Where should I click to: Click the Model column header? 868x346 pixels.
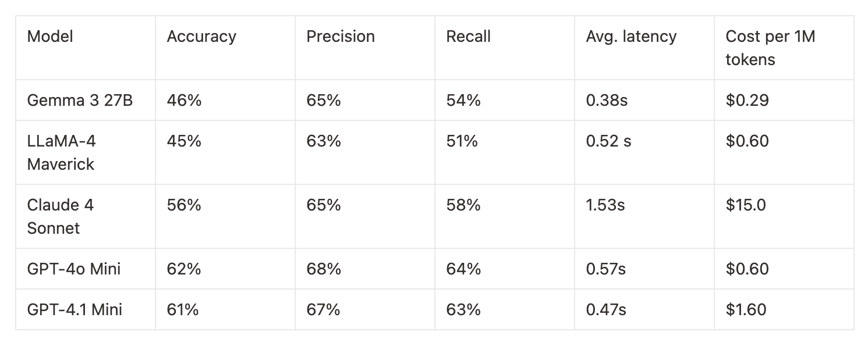(86, 48)
